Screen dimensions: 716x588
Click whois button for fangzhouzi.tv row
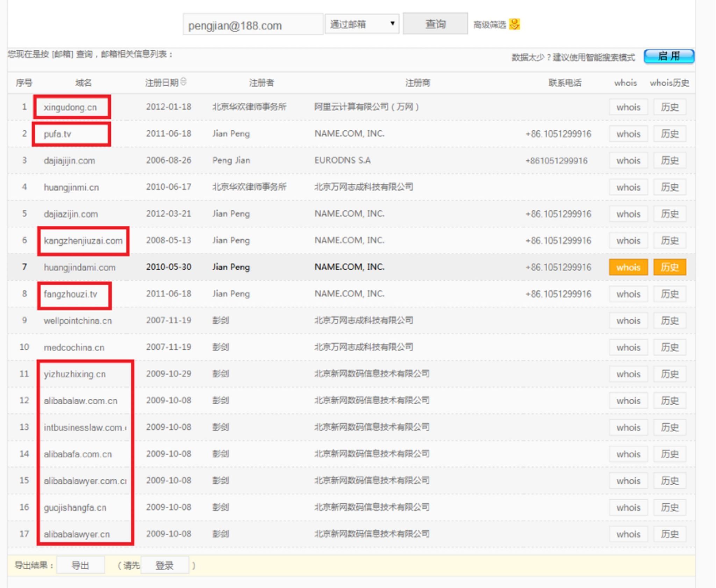coord(628,294)
